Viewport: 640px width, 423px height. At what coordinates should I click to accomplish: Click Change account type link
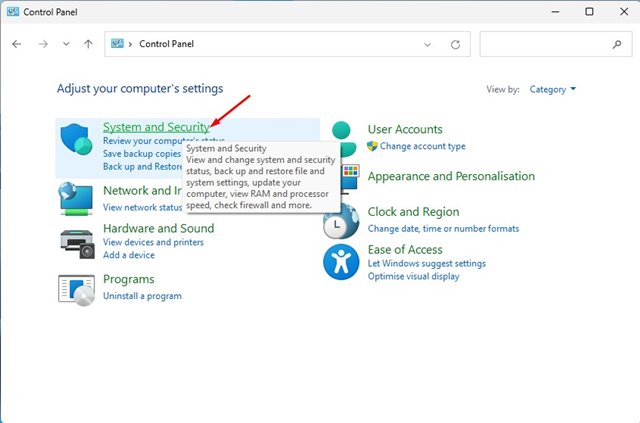click(422, 146)
